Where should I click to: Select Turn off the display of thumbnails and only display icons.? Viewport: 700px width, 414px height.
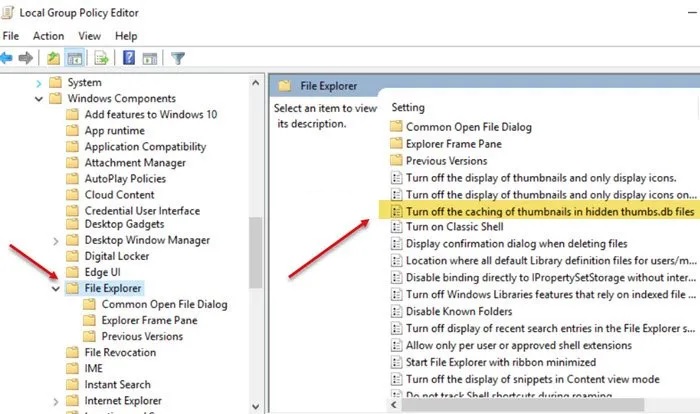[541, 178]
